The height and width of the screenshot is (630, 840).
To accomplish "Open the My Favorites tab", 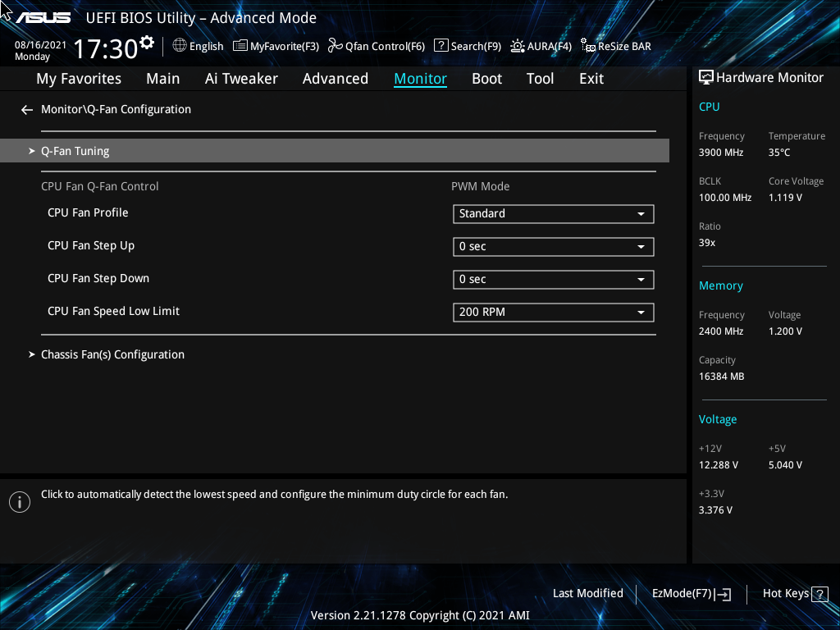I will point(79,79).
